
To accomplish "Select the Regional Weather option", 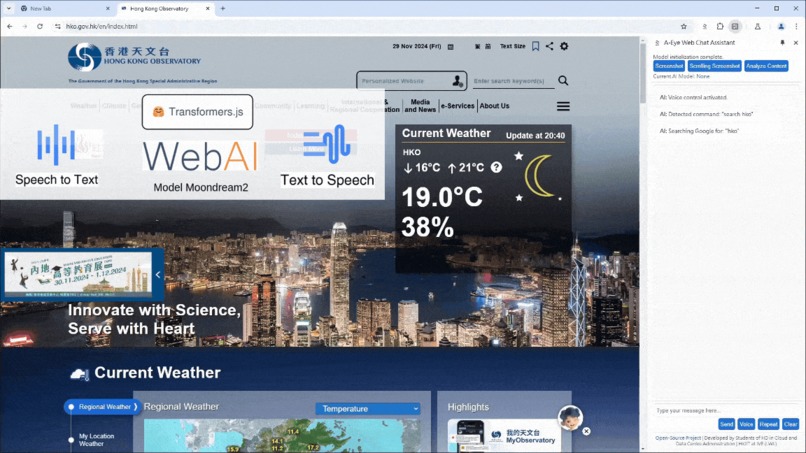I will [x=103, y=407].
